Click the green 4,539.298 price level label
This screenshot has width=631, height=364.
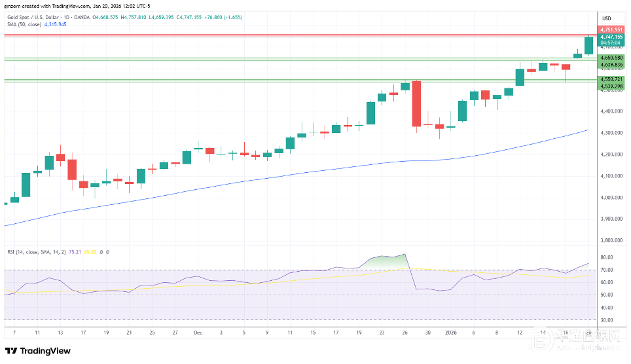pos(611,86)
